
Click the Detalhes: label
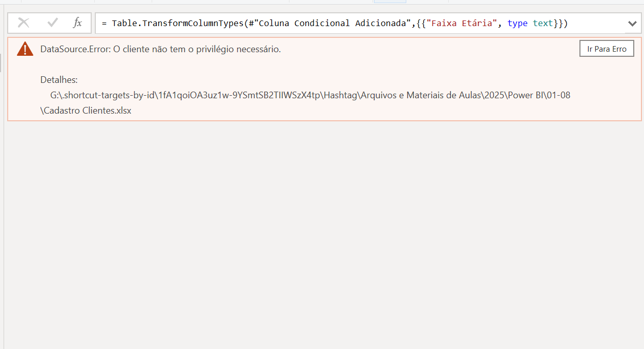point(59,80)
